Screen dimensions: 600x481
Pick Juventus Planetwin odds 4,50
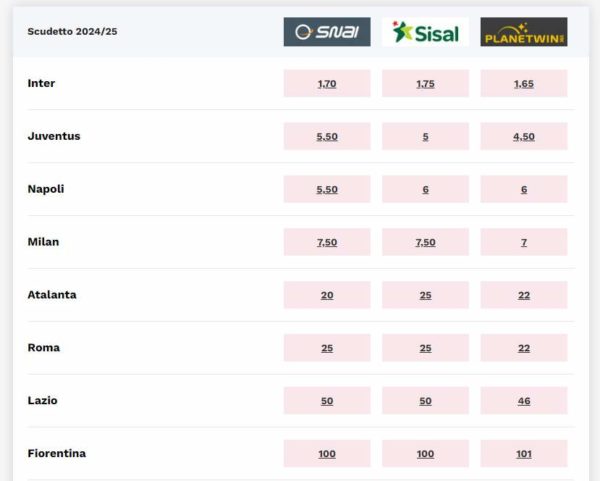point(524,137)
